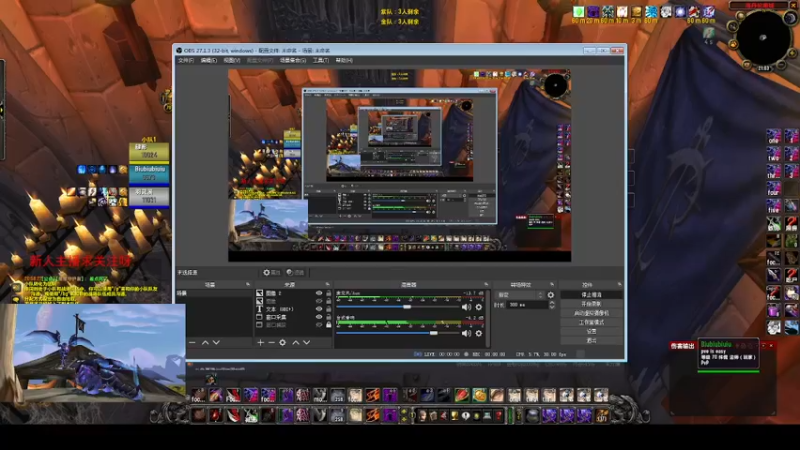Click the 滤镜 filters button

[x=295, y=272]
